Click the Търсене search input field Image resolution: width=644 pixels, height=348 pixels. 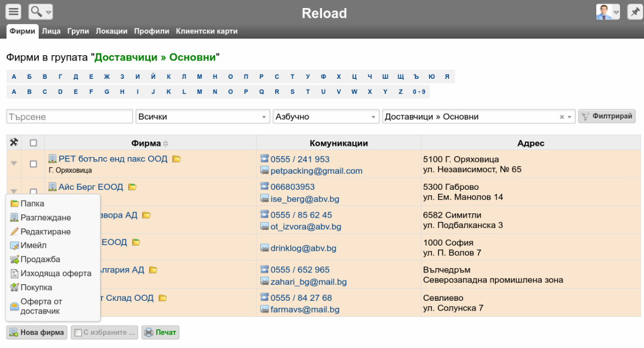click(x=69, y=116)
